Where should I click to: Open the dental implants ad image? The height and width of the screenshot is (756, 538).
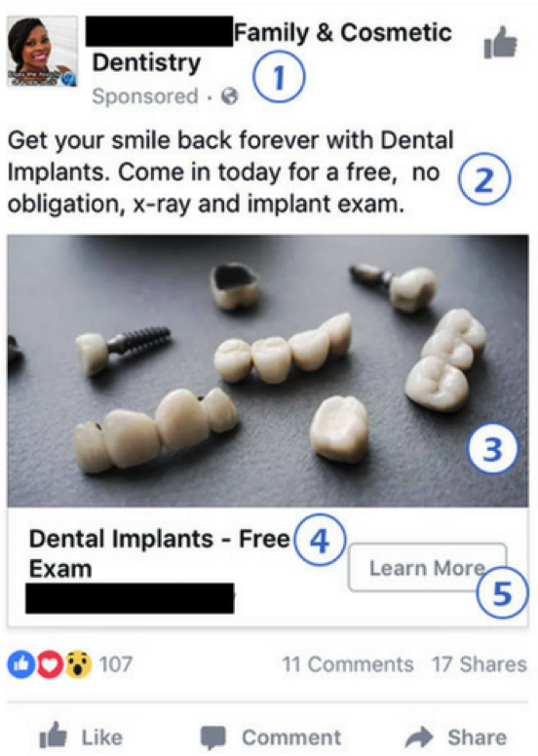click(268, 371)
